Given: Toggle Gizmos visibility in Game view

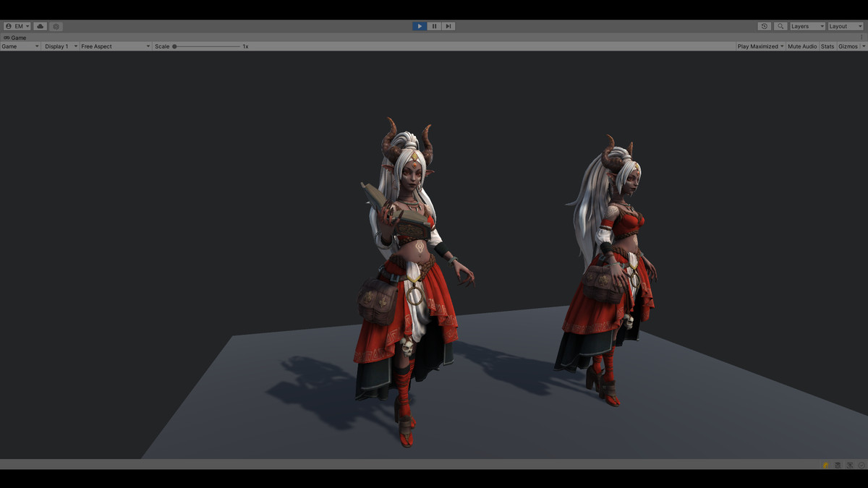Looking at the screenshot, I should [847, 46].
